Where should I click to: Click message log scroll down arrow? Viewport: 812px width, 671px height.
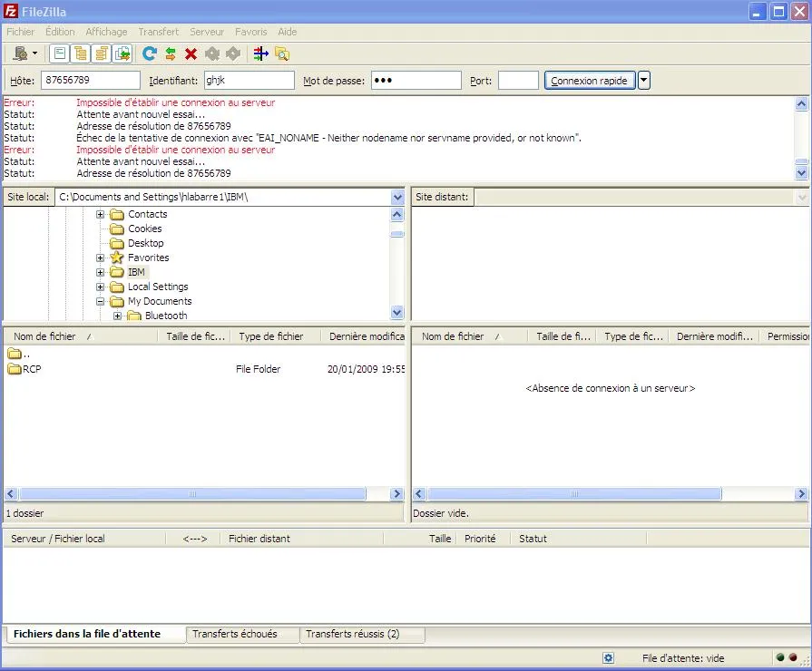pos(801,172)
